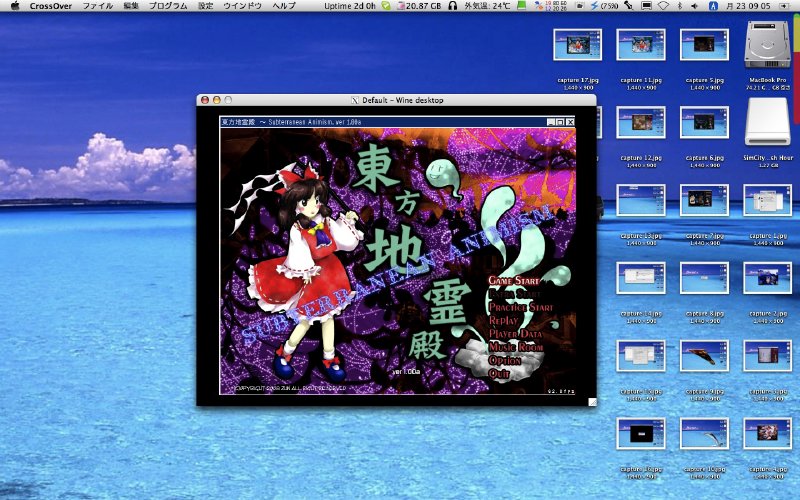Select the capture 12.jpg thumbnail
This screenshot has height=500, width=800.
(x=641, y=122)
